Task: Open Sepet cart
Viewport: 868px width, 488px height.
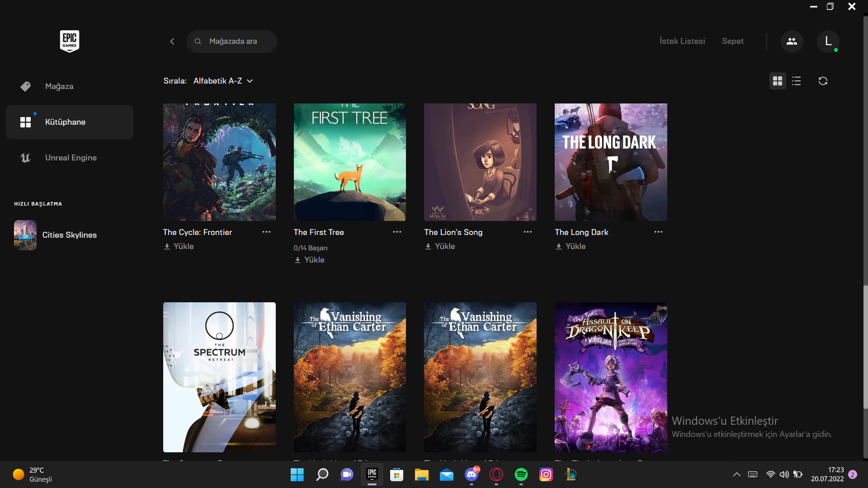Action: (x=733, y=41)
